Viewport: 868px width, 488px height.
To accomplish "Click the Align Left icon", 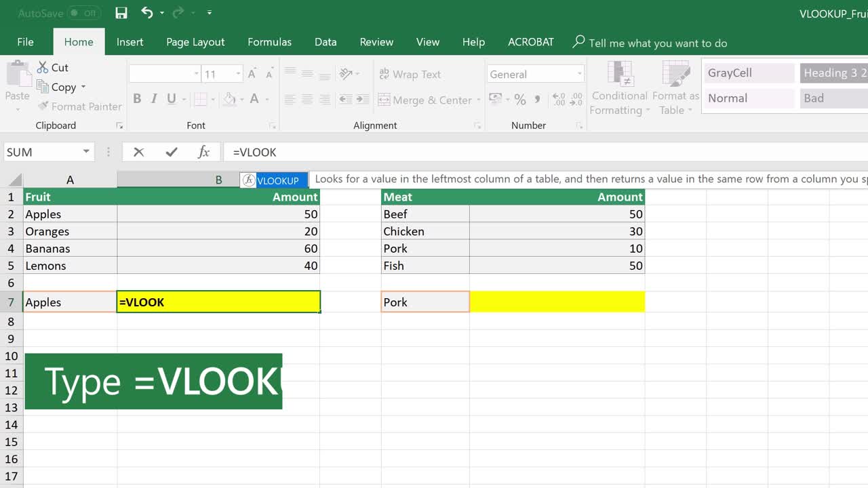I will pyautogui.click(x=290, y=100).
